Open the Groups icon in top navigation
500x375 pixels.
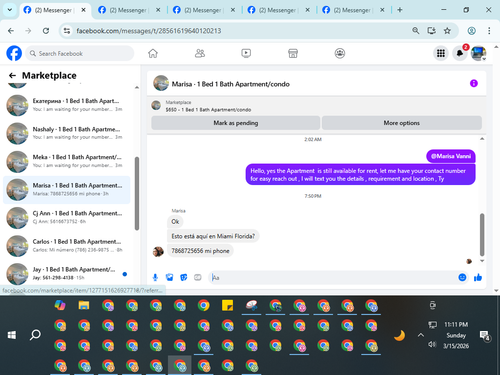click(340, 53)
